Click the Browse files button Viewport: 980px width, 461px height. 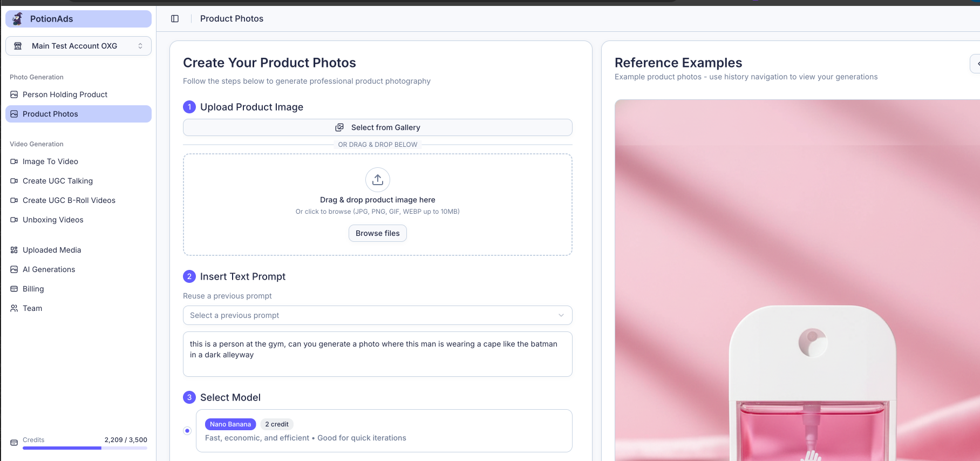coord(377,233)
